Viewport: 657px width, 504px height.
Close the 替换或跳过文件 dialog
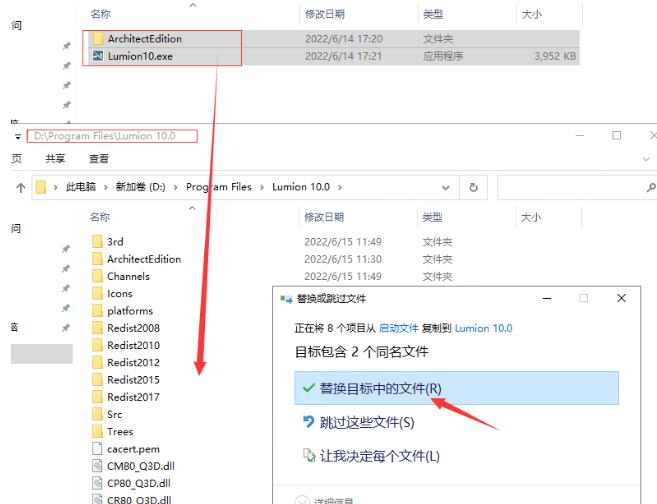click(x=622, y=298)
